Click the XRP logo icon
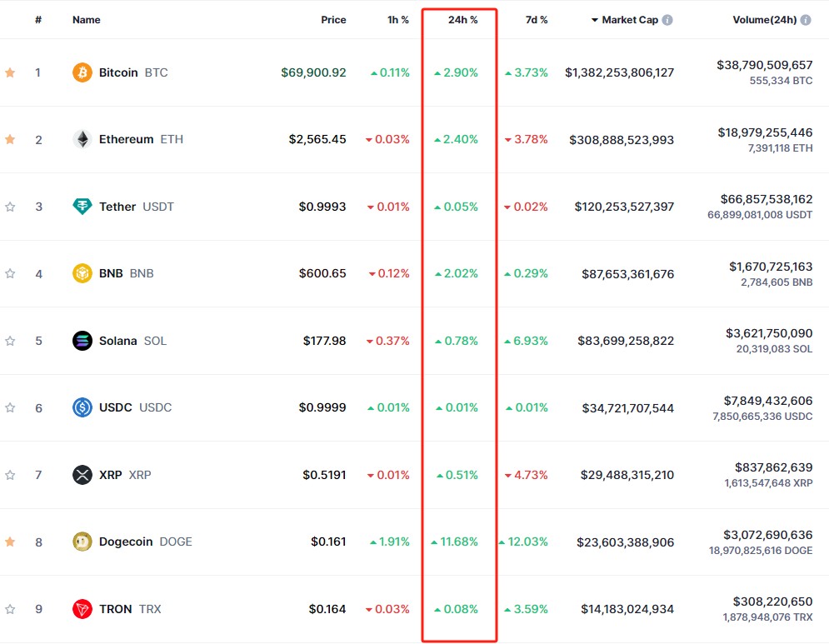The image size is (829, 644). point(82,475)
